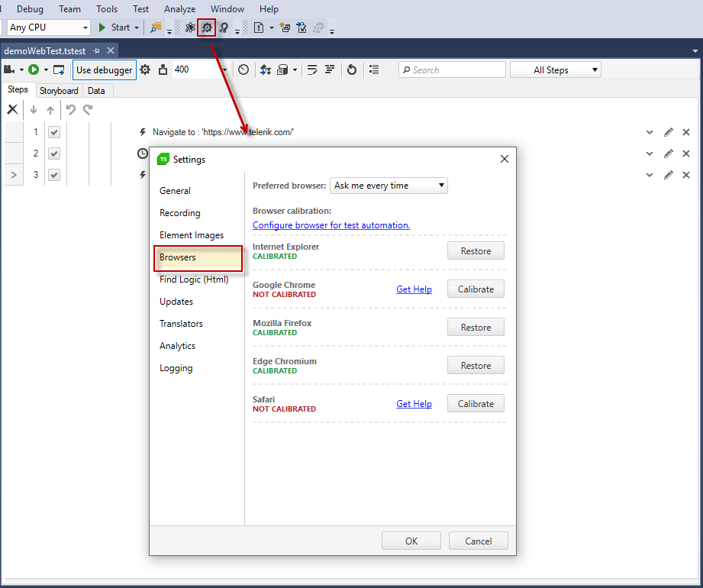Click the exclamation document toolbar icon
The width and height of the screenshot is (703, 588).
click(x=259, y=27)
